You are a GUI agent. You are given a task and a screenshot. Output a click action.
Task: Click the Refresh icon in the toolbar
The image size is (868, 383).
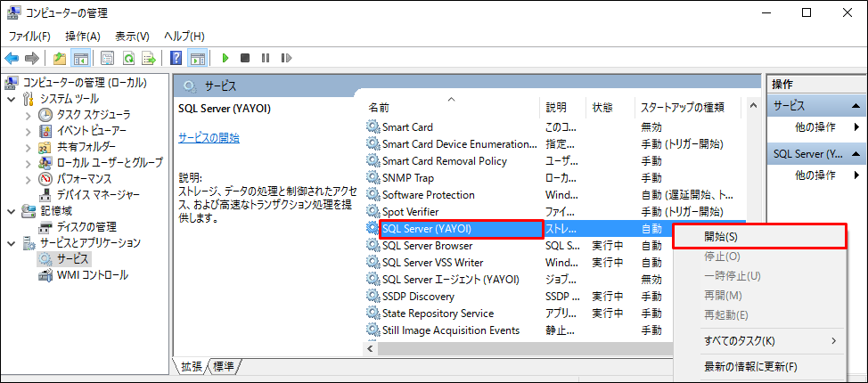click(128, 59)
